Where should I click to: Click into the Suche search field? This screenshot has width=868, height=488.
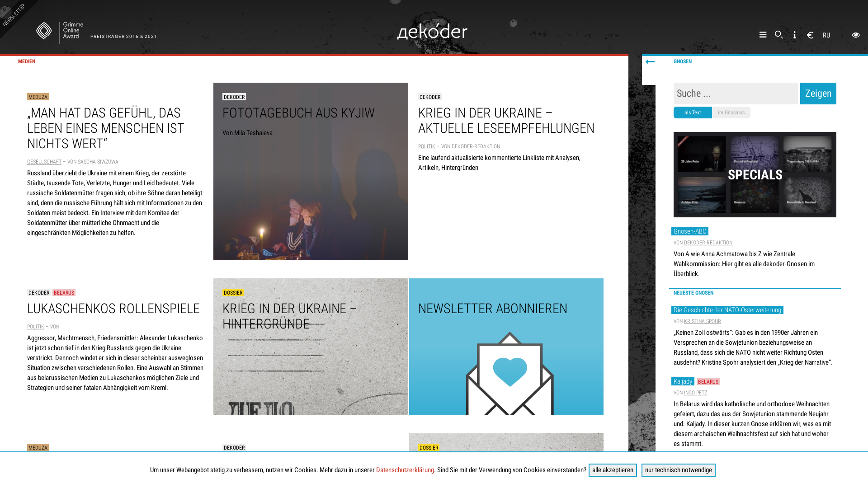[736, 94]
